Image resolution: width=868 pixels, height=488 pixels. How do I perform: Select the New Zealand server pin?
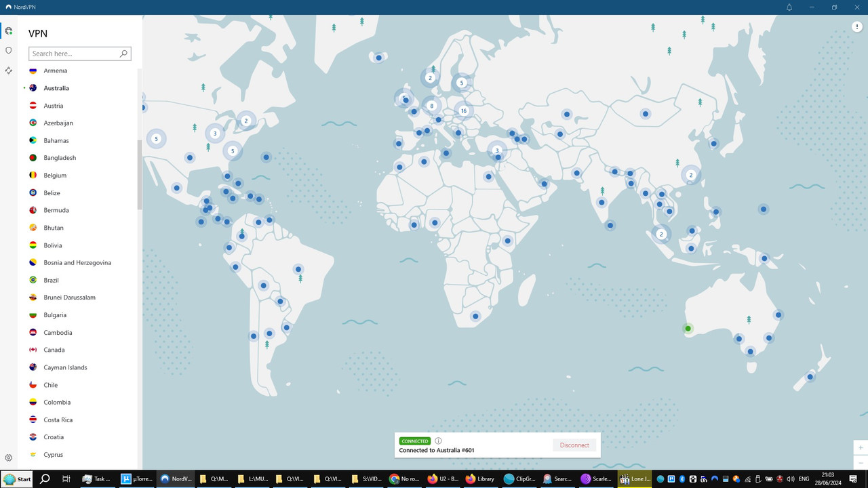click(x=810, y=377)
